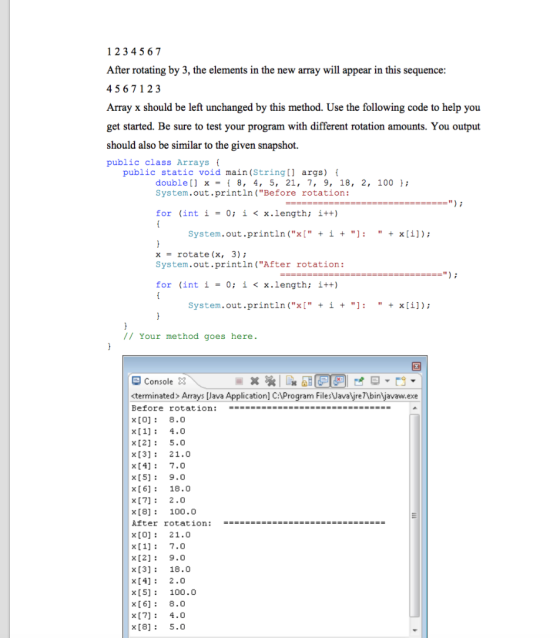
Task: Click console line 'x[3]: 21.0'
Action: (x=161, y=454)
